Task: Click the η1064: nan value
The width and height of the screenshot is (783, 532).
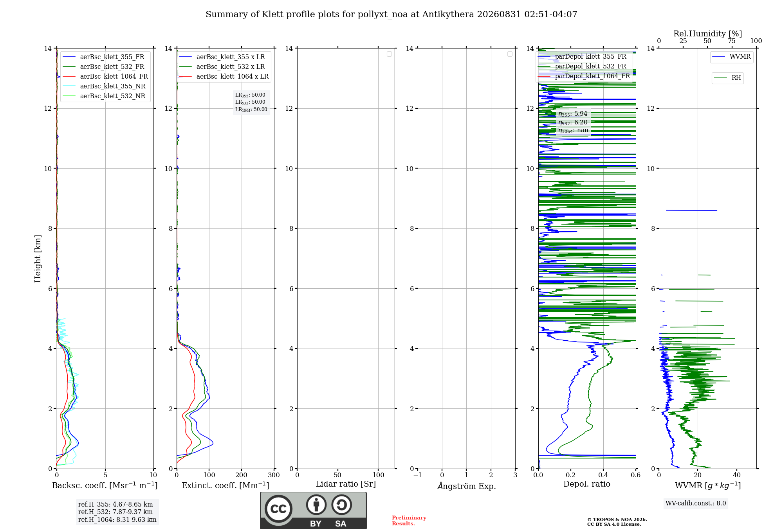Action: click(573, 131)
